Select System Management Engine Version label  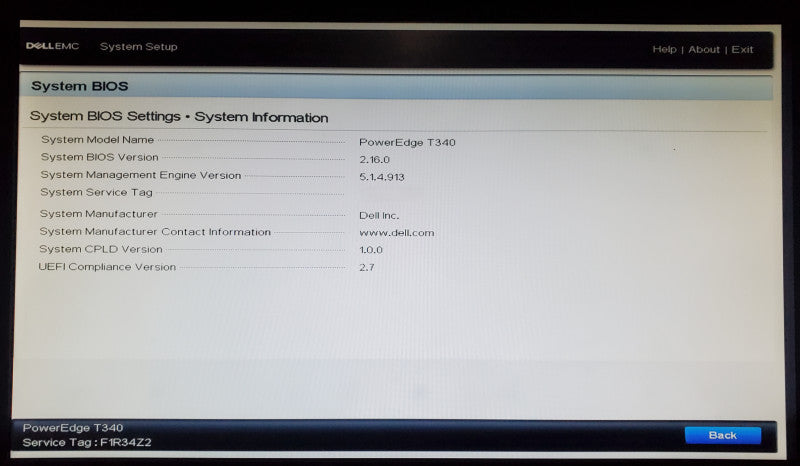click(140, 175)
